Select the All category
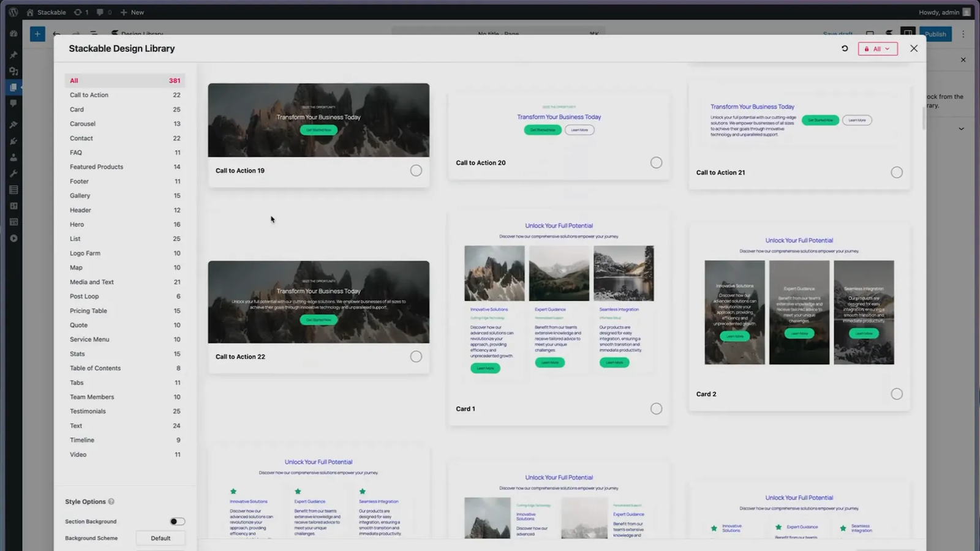Viewport: 980px width, 551px height. (125, 81)
